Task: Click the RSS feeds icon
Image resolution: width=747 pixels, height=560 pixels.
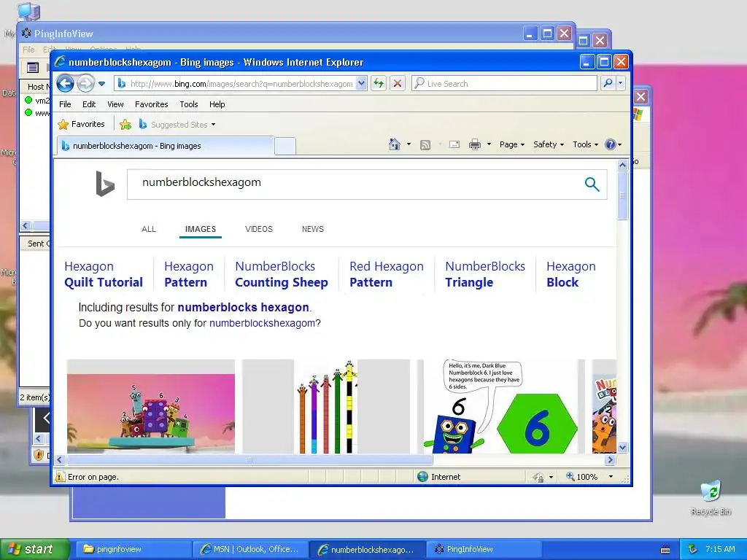Action: coord(425,145)
